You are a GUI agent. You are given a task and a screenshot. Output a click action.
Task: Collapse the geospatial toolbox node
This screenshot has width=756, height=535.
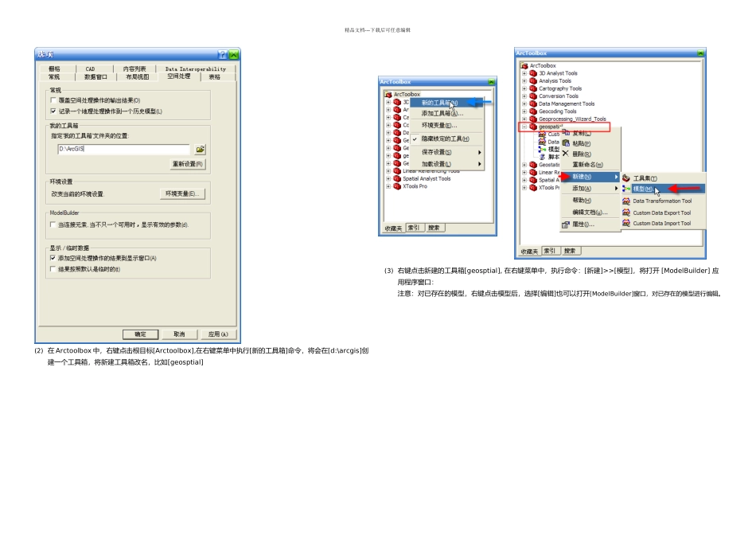524,127
